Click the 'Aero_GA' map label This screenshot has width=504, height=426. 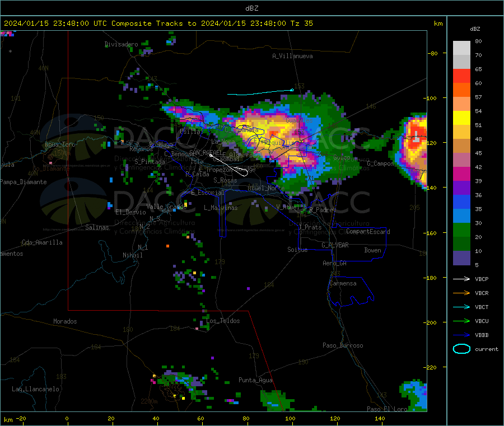tap(334, 263)
